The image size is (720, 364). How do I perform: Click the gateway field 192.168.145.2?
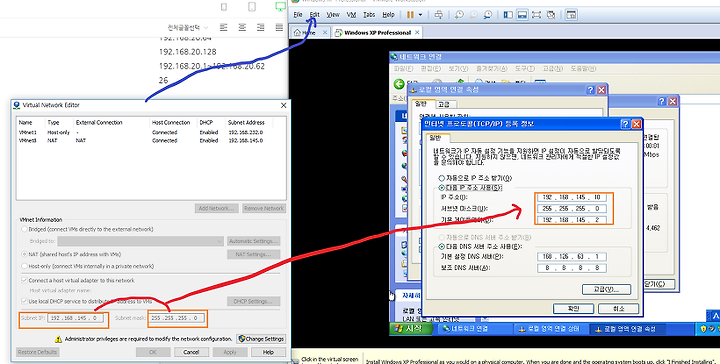pyautogui.click(x=572, y=220)
